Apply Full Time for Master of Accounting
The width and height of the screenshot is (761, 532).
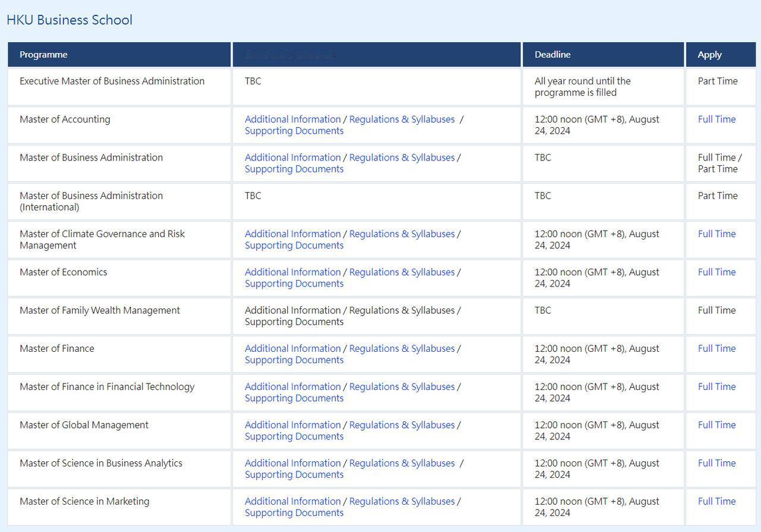[716, 119]
